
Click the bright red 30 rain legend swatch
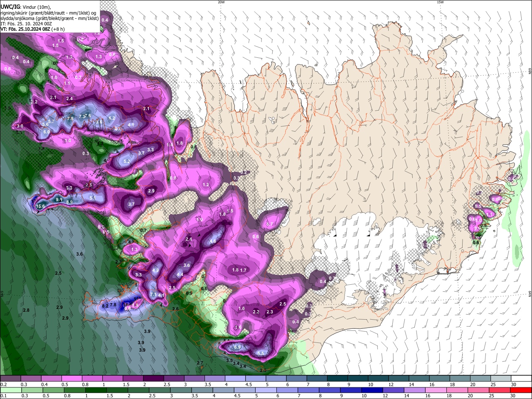tap(521, 390)
